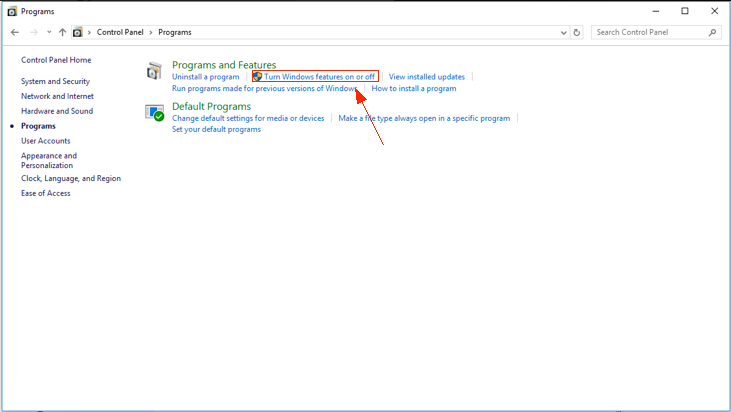Open Hardware and Sound in sidebar
The image size is (731, 412).
(x=57, y=111)
